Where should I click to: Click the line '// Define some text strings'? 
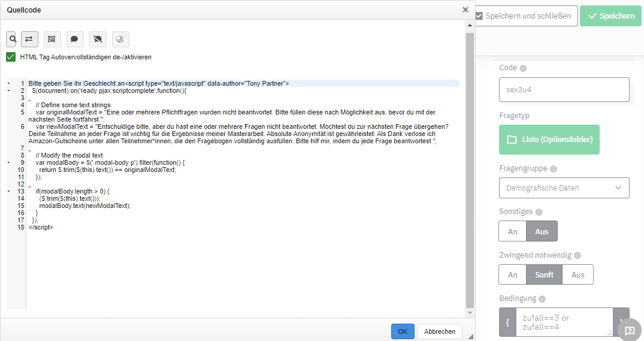pyautogui.click(x=73, y=105)
